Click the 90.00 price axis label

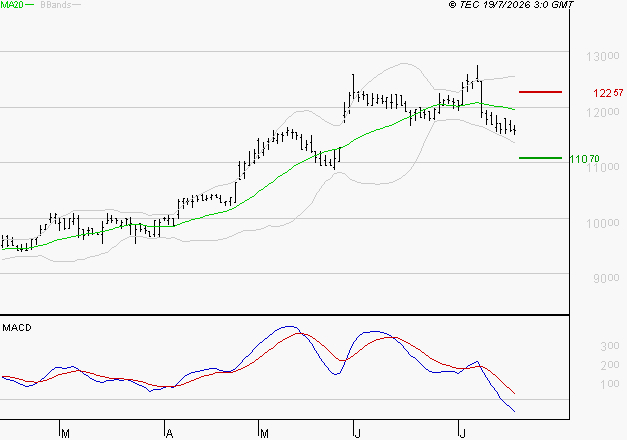[606, 278]
